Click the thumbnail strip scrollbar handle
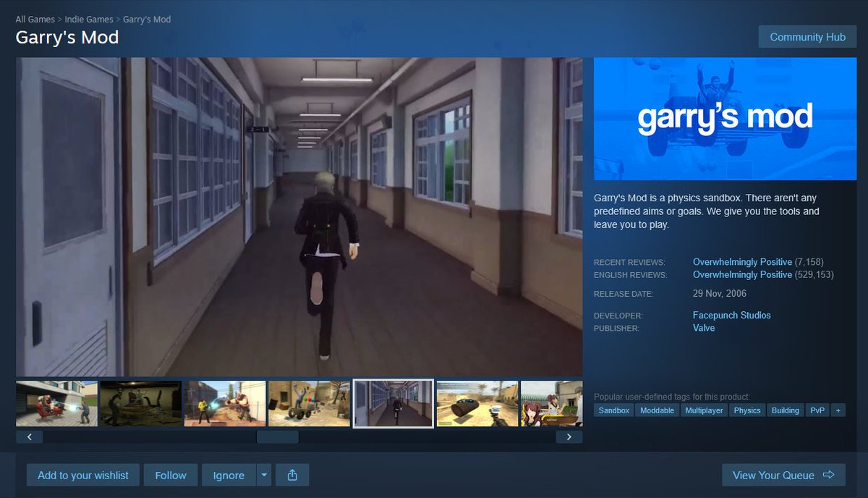 [x=277, y=436]
